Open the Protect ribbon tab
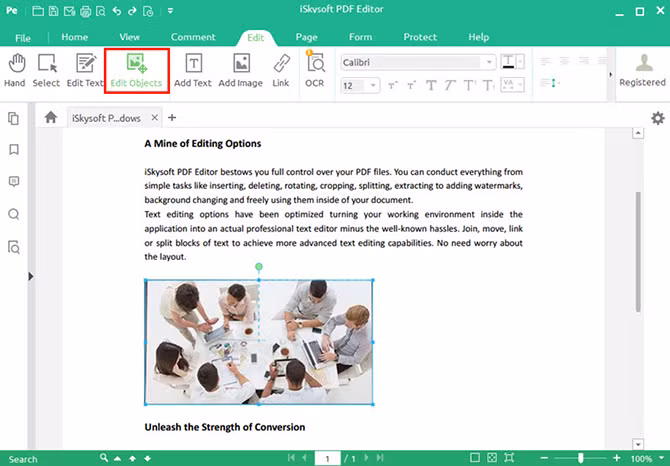Image resolution: width=670 pixels, height=466 pixels. tap(420, 37)
